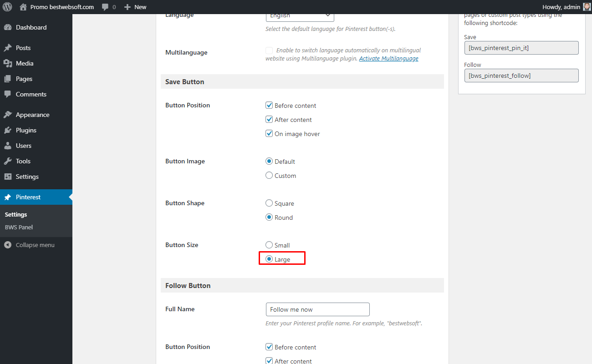This screenshot has height=364, width=592.
Task: Uncheck Save Button Before content checkbox
Action: click(269, 106)
